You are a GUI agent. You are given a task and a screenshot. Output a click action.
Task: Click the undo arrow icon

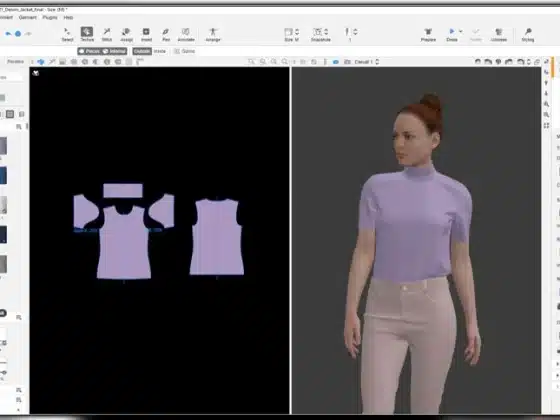pos(8,34)
